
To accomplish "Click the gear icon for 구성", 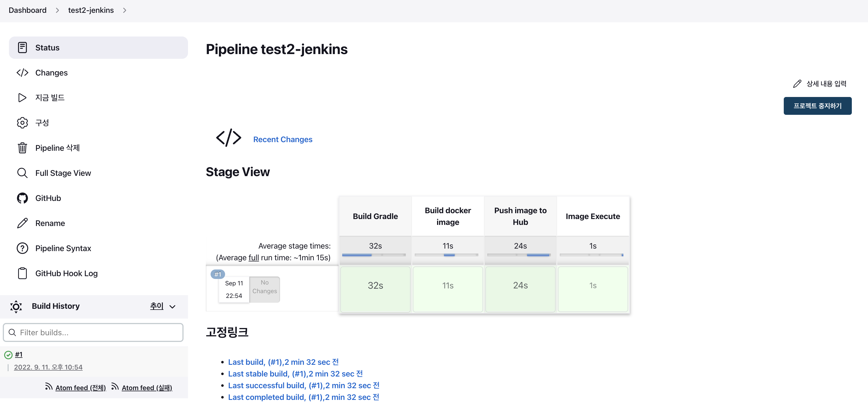I will [22, 123].
